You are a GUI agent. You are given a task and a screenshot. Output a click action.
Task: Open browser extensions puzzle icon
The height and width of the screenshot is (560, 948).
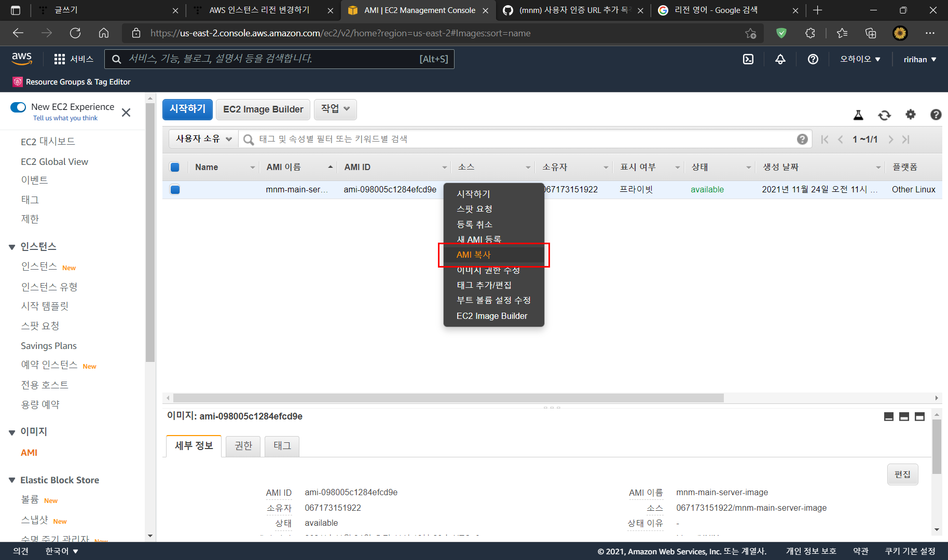[x=810, y=33]
